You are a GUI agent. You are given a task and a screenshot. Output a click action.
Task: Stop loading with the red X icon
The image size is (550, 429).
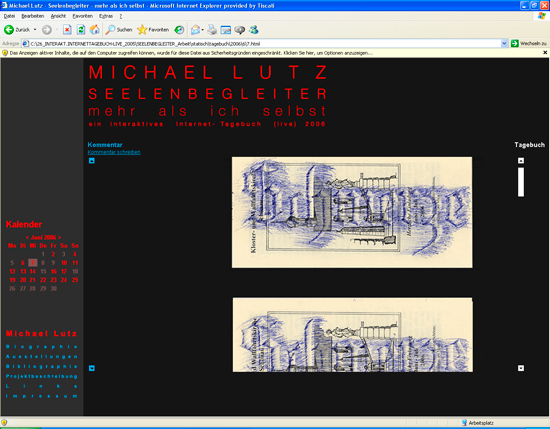click(67, 30)
